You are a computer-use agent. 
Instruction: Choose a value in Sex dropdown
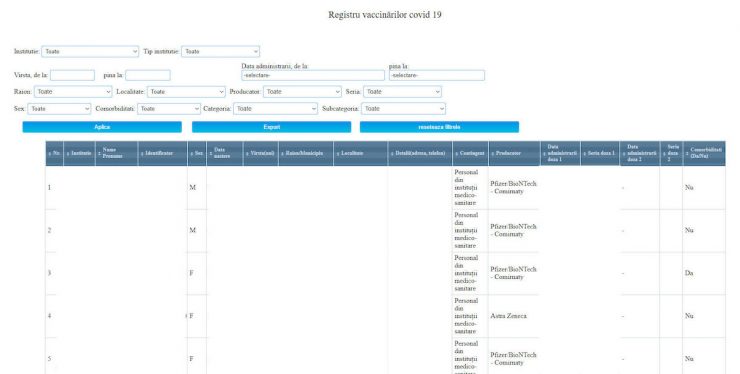(59, 109)
